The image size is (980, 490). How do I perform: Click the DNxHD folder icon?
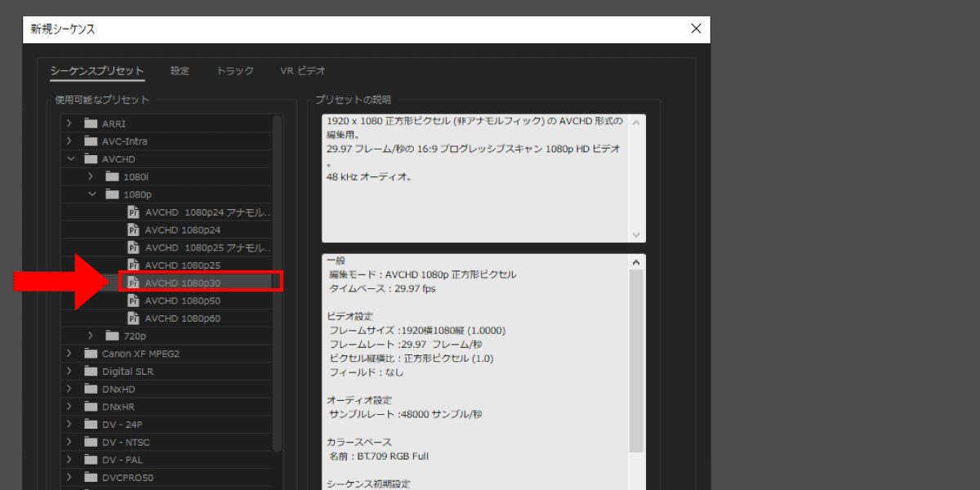pos(91,390)
